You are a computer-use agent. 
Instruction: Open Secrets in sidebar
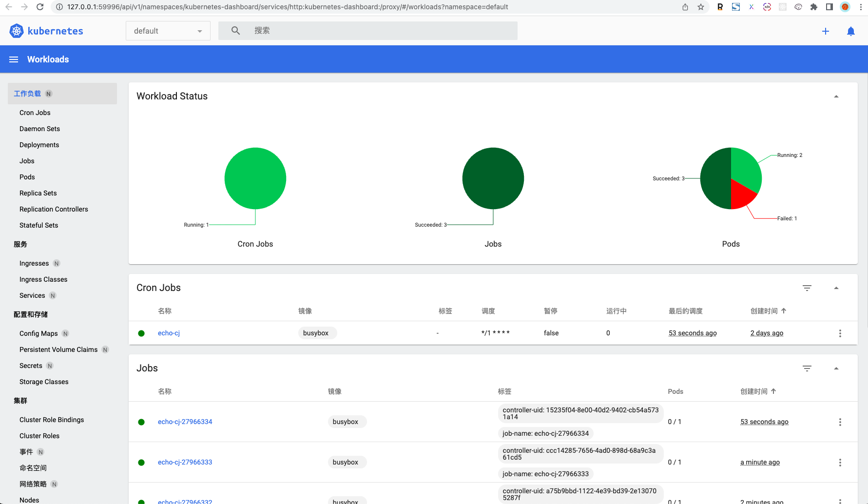pos(31,366)
